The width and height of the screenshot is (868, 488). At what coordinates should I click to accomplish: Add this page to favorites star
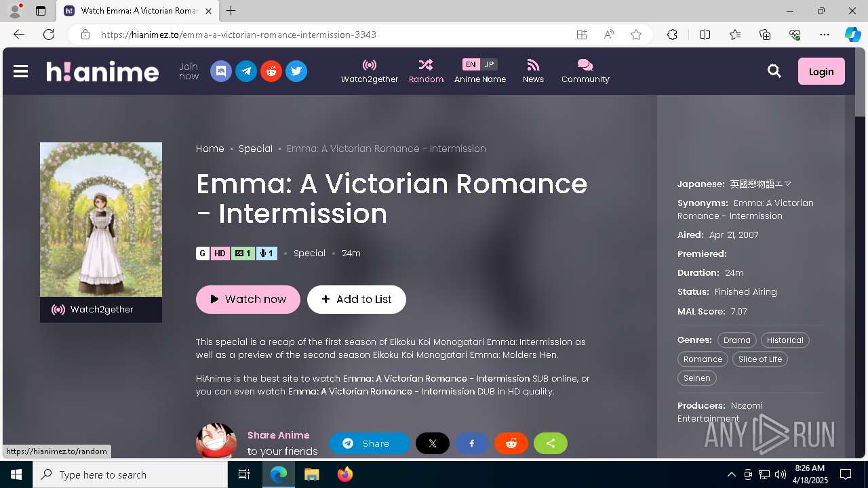(636, 35)
